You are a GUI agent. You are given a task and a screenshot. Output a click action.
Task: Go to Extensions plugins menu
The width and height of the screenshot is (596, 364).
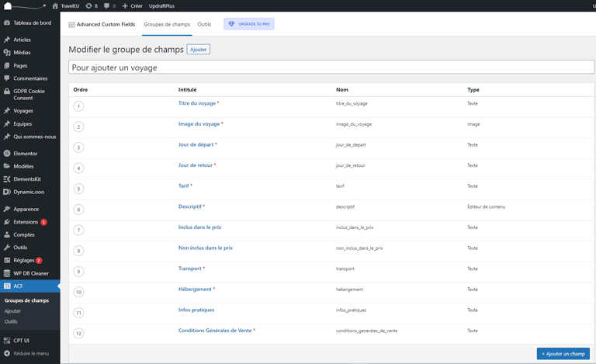click(25, 222)
